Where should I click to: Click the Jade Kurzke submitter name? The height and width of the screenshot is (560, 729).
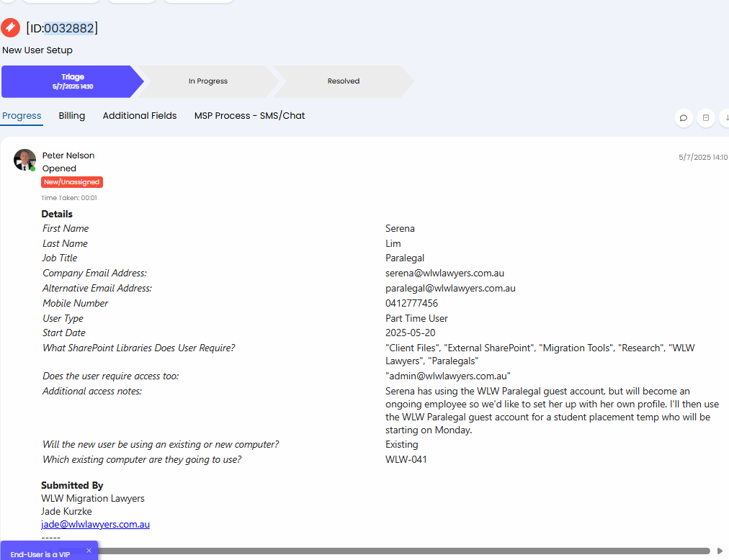[66, 511]
